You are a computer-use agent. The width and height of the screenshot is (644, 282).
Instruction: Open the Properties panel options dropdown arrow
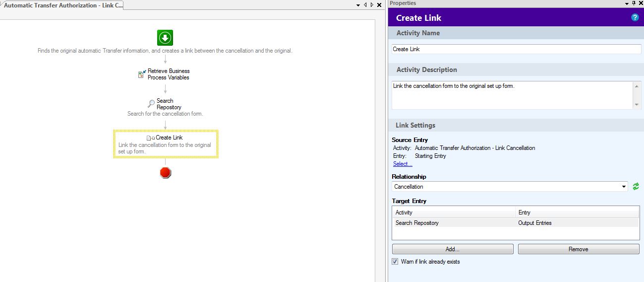[x=627, y=3]
